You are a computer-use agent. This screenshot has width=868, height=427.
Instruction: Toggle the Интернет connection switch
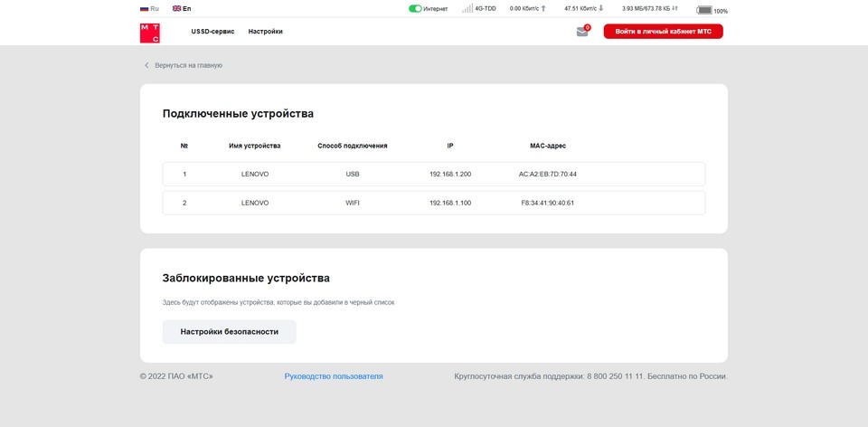coord(415,9)
